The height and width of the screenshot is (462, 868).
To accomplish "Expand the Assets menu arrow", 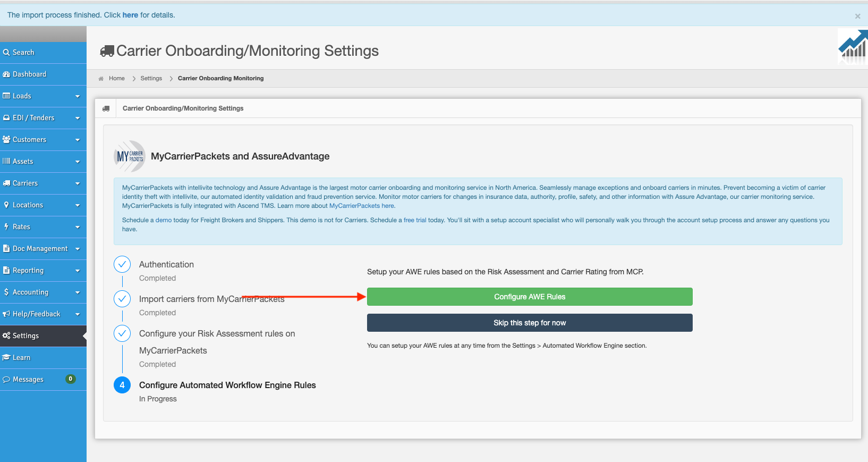I will 78,162.
